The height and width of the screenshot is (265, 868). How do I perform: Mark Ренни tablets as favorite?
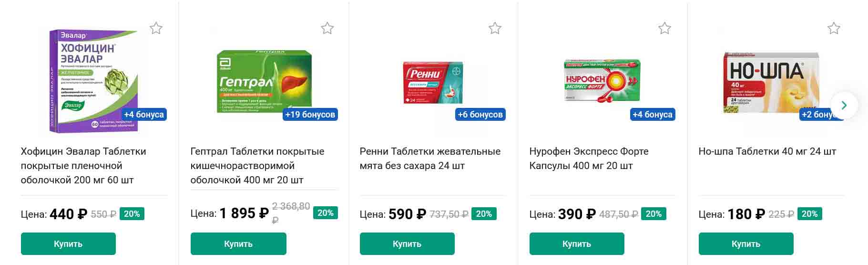tap(495, 28)
